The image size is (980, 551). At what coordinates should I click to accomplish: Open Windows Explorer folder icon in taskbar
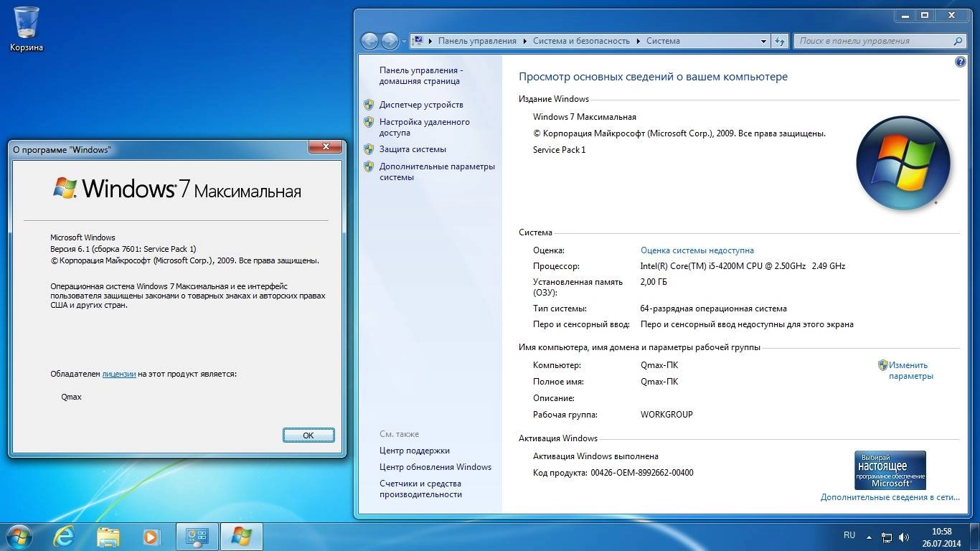[x=108, y=537]
